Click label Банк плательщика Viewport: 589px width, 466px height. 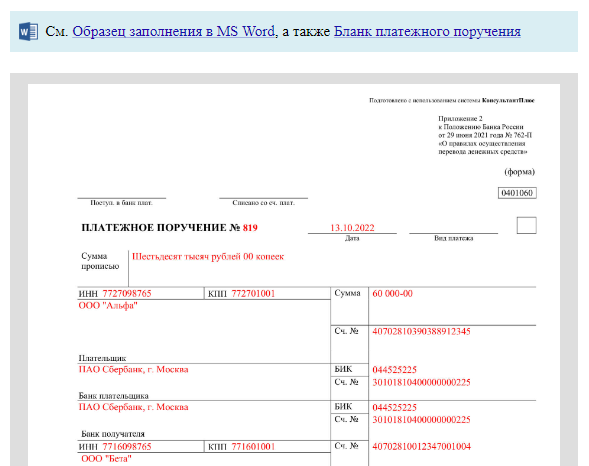pyautogui.click(x=113, y=396)
